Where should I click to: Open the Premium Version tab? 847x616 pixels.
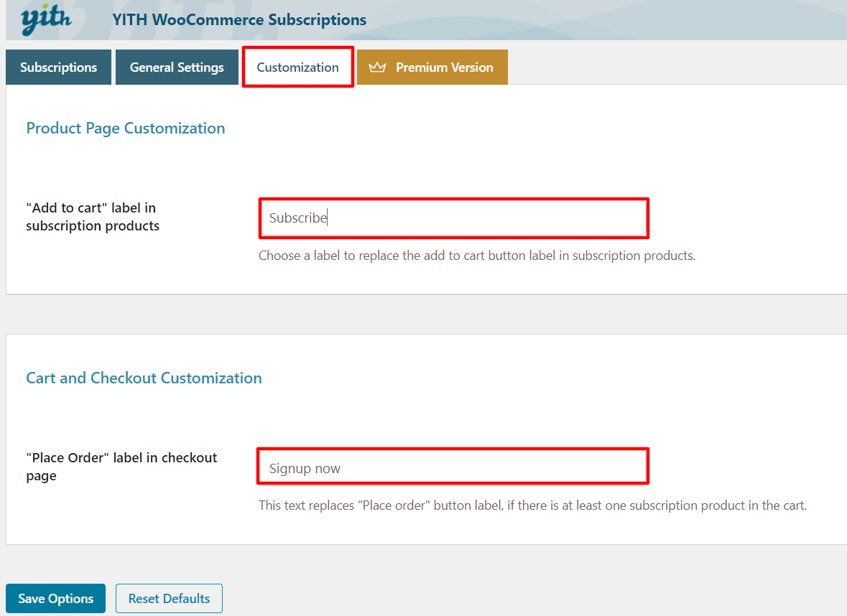tap(432, 67)
